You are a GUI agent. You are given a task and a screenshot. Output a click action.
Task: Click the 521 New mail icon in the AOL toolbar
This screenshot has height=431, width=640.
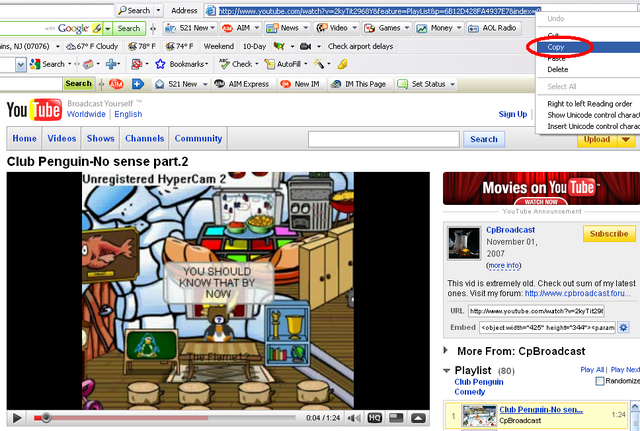pyautogui.click(x=170, y=28)
